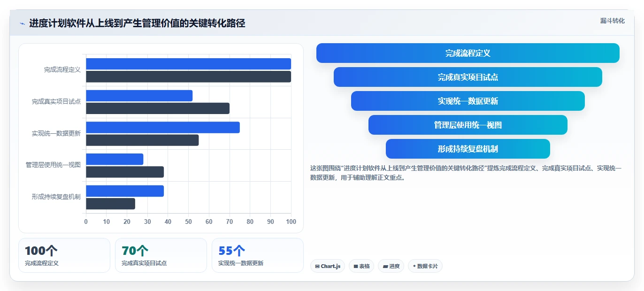
Task: Click the blue bar for 管理层使用统一视图
Action: 115,159
